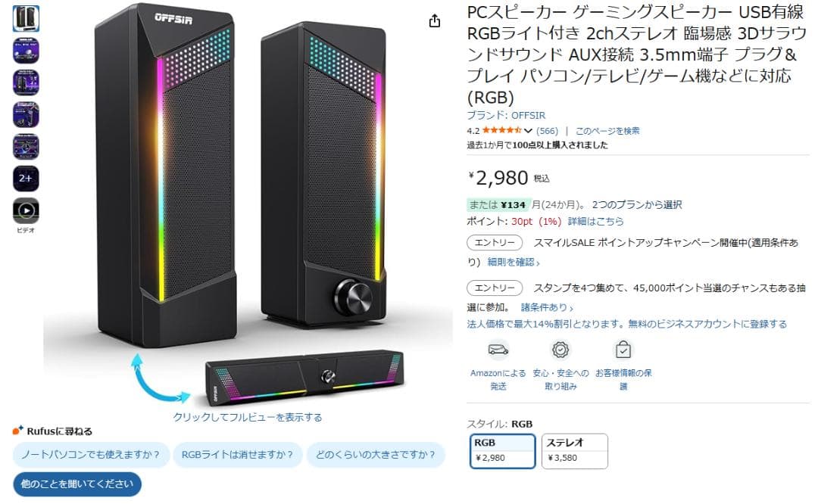The height and width of the screenshot is (504, 818).
Task: Select the second purple product thumbnail
Action: click(x=26, y=83)
